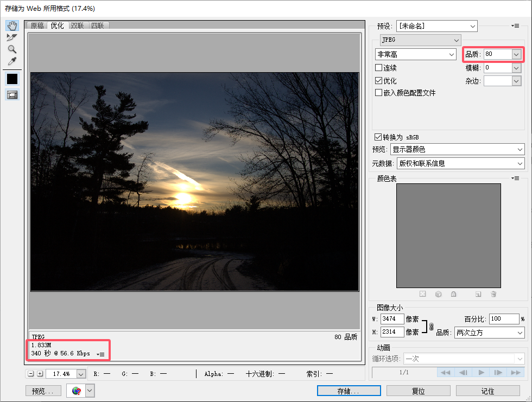Click the black eyedropper color swatch
The height and width of the screenshot is (402, 532).
(12, 79)
